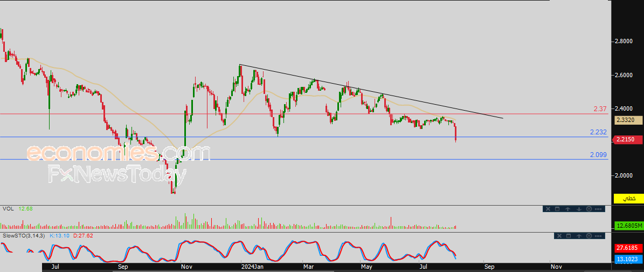Image resolution: width=644 pixels, height=272 pixels.
Task: Maximize the SlowSTO panel window icon
Action: point(569,236)
